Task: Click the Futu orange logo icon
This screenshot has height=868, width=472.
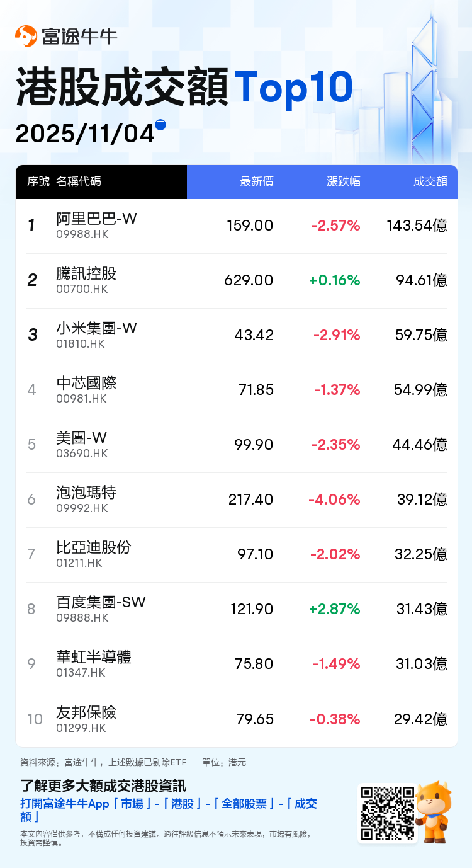Action: click(26, 37)
